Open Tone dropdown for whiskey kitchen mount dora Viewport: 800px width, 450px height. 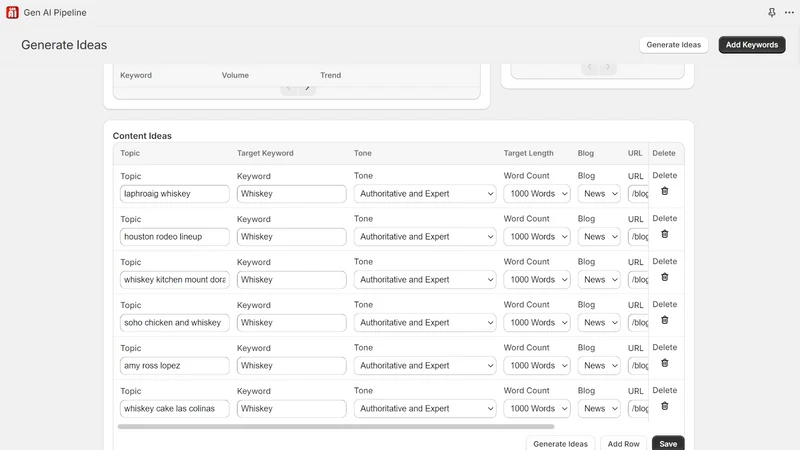[x=424, y=280]
